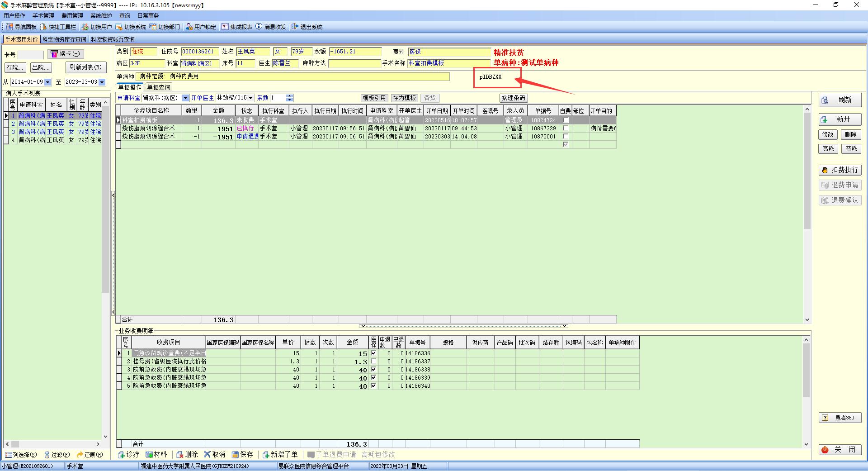
Task: Click the 切换部门 switch department icon
Action: pyautogui.click(x=153, y=27)
